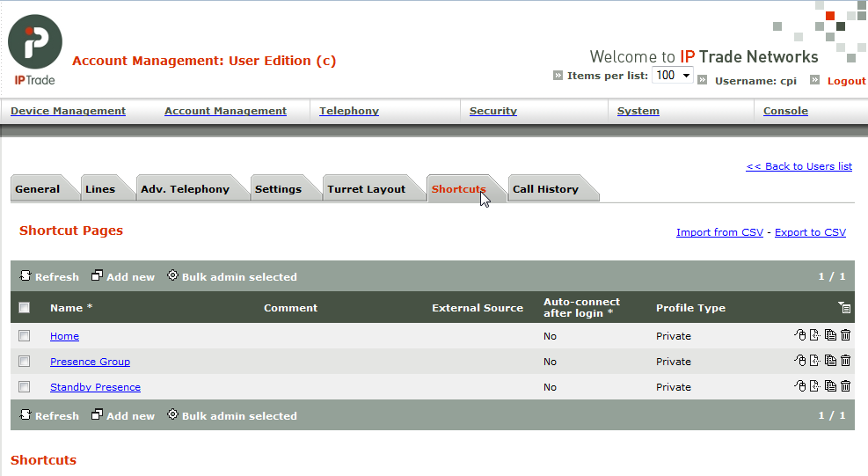Open the Items per list dropdown
The height and width of the screenshot is (476, 868).
(672, 76)
